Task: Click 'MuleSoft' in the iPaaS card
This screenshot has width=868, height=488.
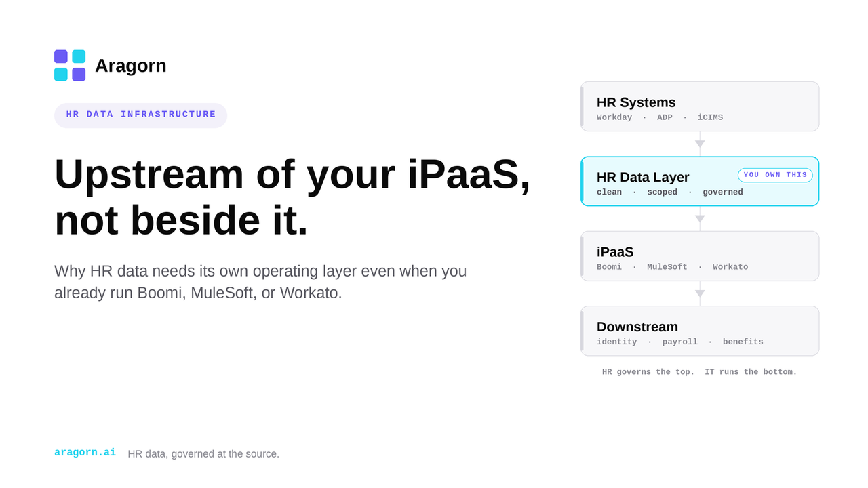Action: (x=667, y=268)
